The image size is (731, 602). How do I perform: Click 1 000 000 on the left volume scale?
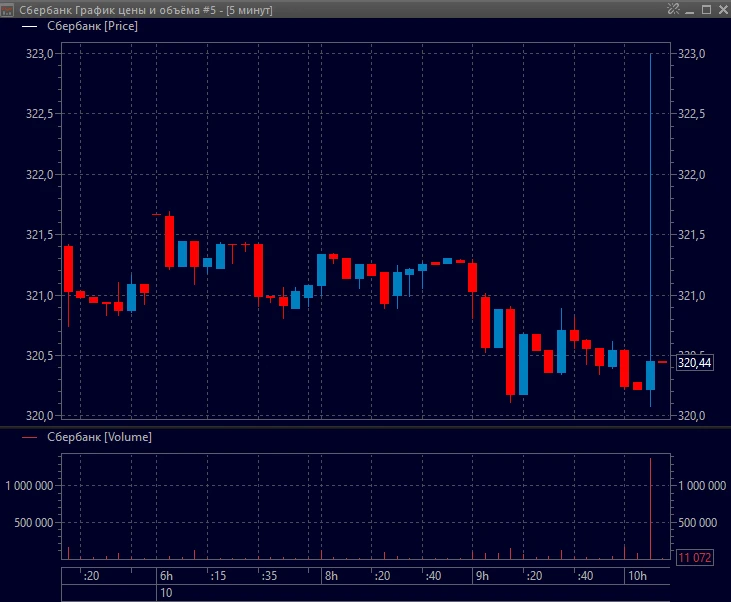click(x=29, y=486)
